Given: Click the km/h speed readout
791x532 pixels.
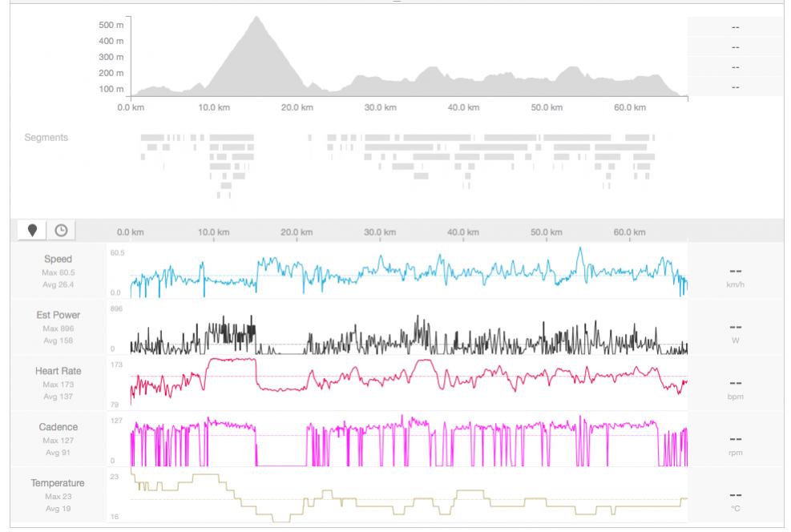Looking at the screenshot, I should pos(735,276).
